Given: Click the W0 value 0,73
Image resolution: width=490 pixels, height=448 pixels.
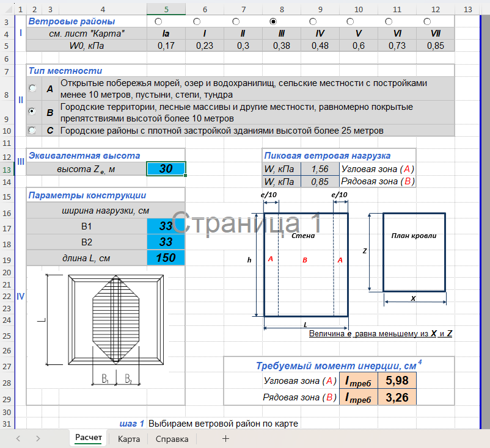Looking at the screenshot, I should click(x=397, y=46).
